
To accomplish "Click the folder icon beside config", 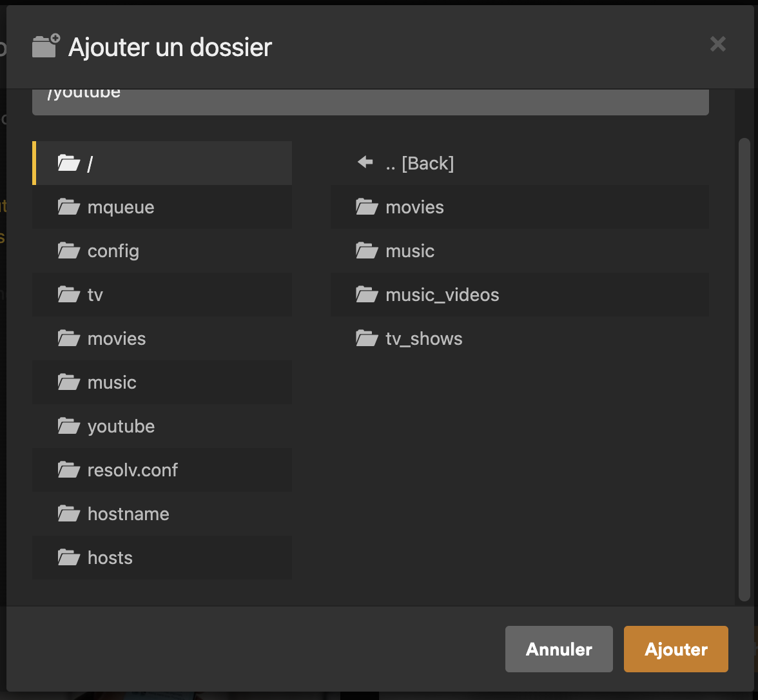I will click(68, 251).
